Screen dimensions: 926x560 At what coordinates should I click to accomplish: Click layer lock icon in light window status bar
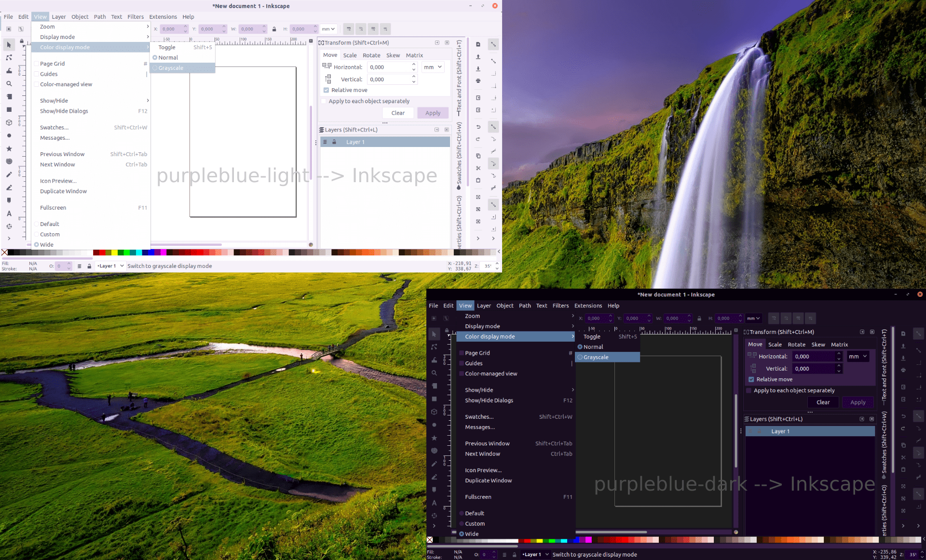(89, 266)
